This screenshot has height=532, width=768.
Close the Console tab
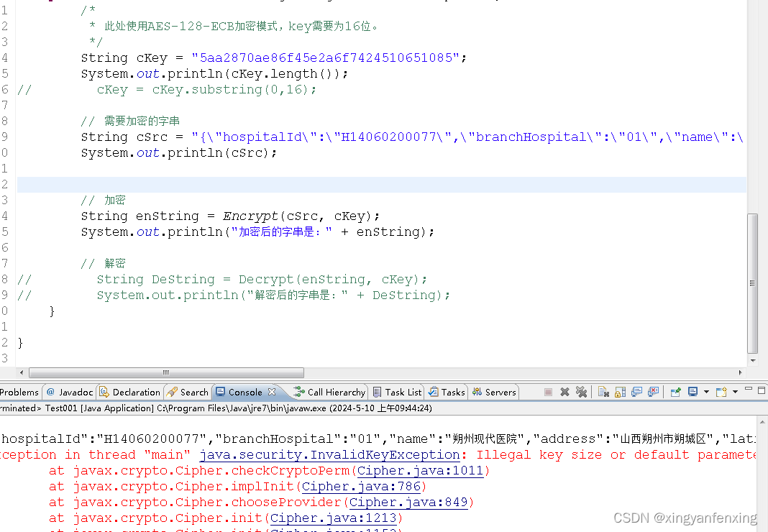pyautogui.click(x=272, y=392)
